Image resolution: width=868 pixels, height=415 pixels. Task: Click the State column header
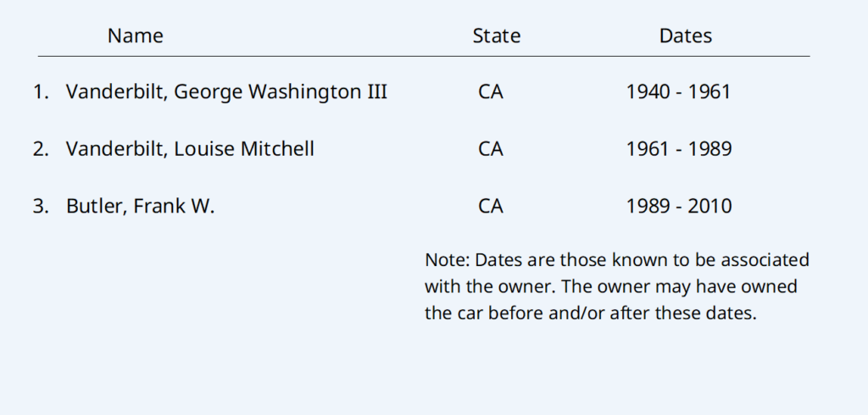pos(496,36)
